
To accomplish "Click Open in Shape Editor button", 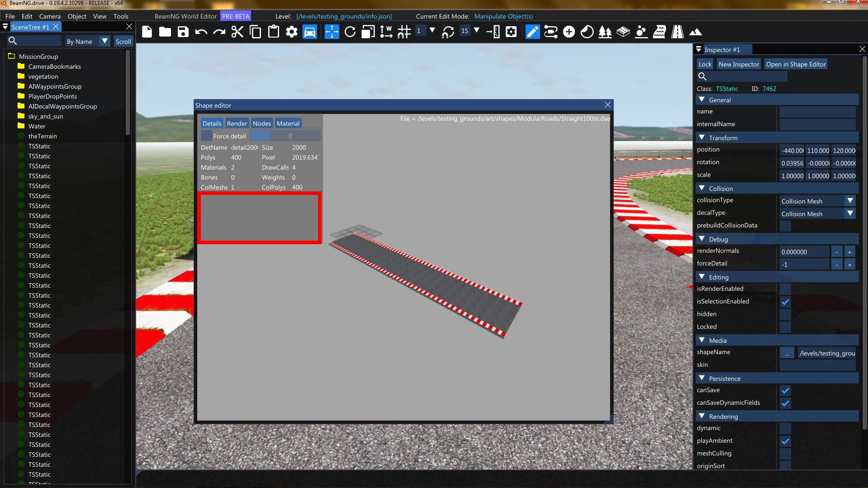I will (796, 64).
